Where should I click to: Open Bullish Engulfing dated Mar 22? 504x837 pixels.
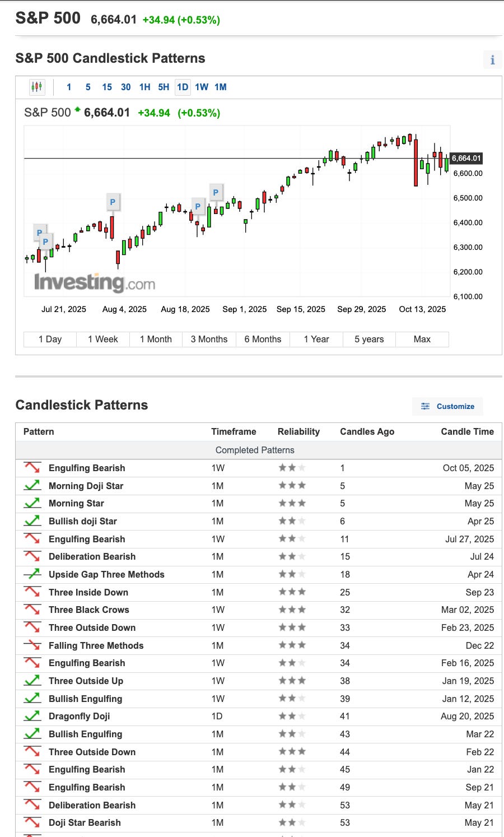85,734
